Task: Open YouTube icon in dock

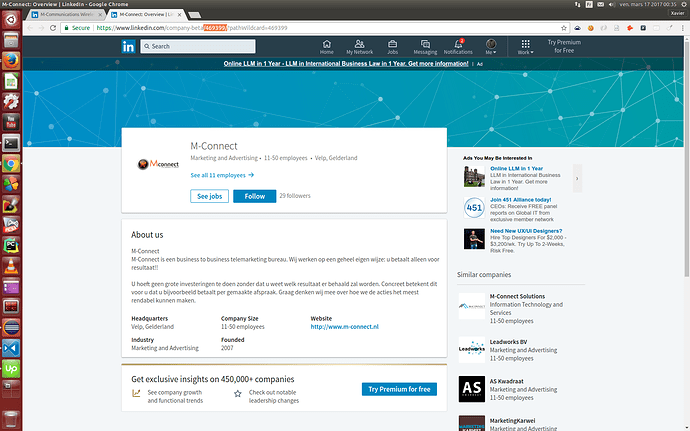Action: click(x=11, y=122)
